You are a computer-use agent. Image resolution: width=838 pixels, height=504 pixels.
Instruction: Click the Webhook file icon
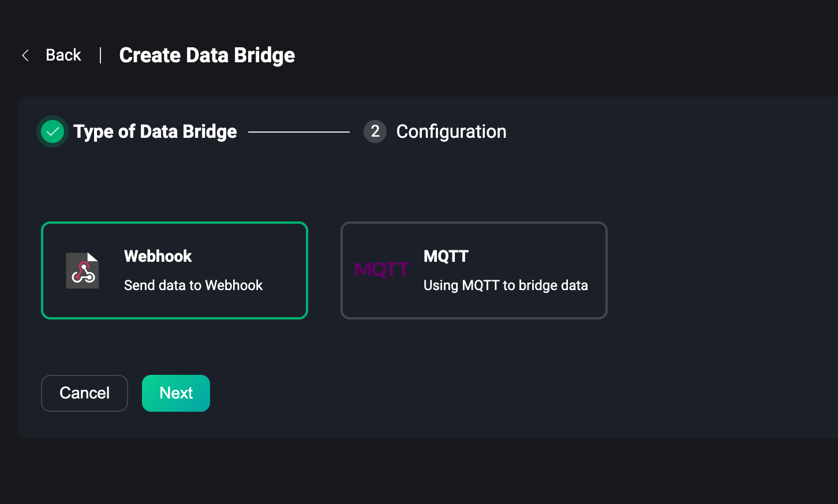[83, 270]
